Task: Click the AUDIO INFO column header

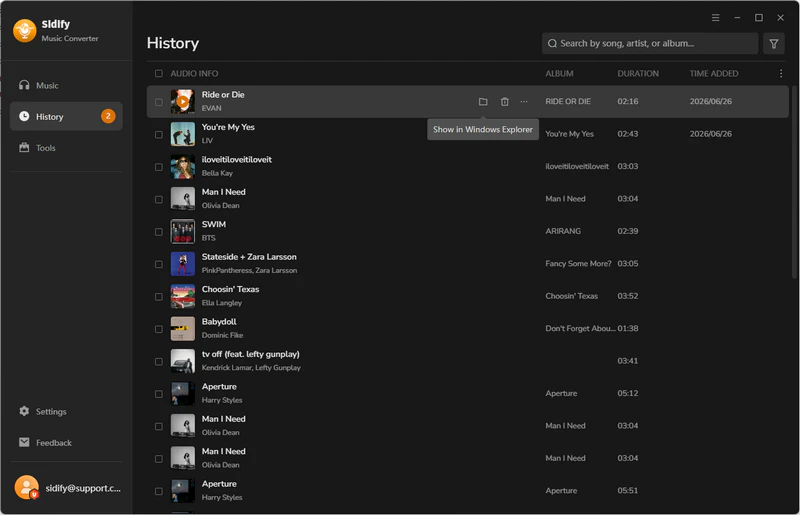Action: click(194, 73)
